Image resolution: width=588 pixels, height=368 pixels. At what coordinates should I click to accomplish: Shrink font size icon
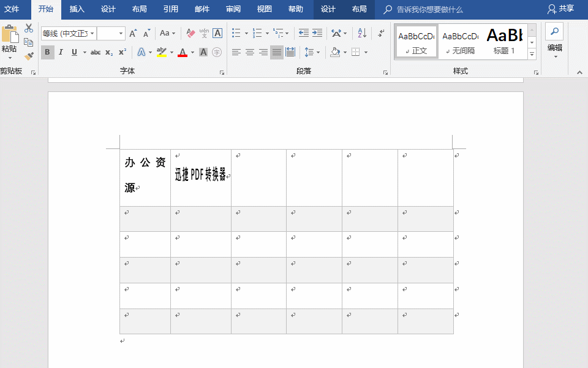[146, 33]
